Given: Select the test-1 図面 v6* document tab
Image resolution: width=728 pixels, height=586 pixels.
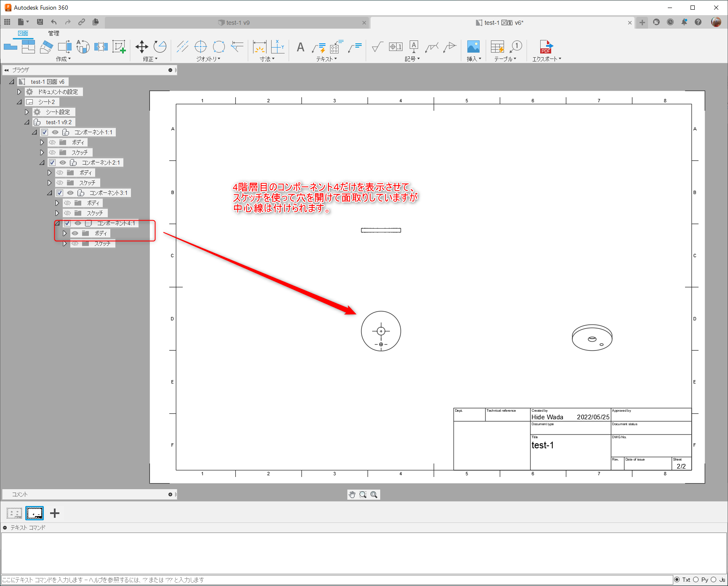Looking at the screenshot, I should click(503, 23).
